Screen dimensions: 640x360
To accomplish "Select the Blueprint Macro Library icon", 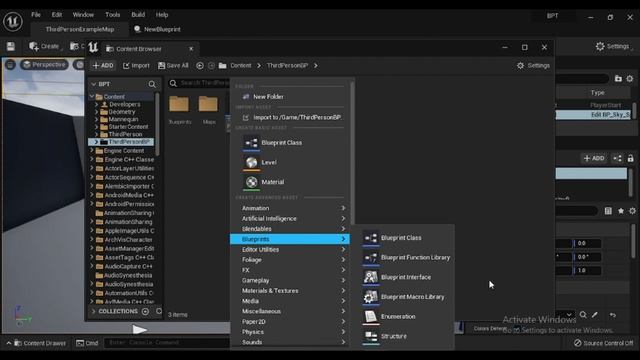I will 371,297.
